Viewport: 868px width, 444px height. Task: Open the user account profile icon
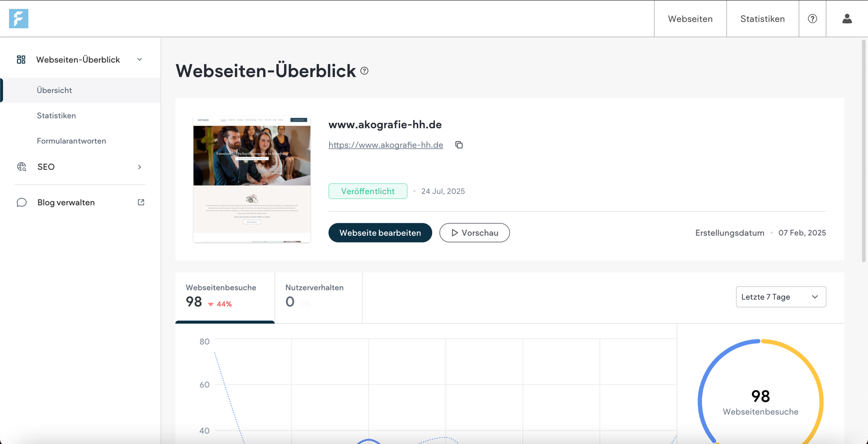[x=847, y=19]
